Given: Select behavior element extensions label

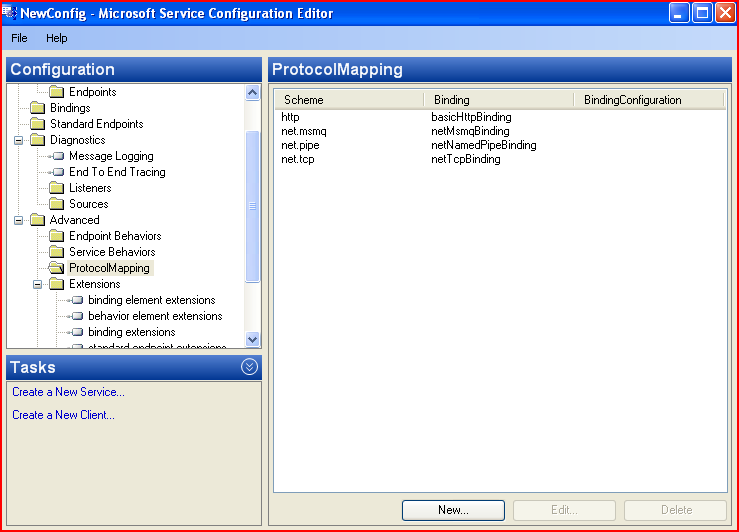Looking at the screenshot, I should pyautogui.click(x=155, y=316).
